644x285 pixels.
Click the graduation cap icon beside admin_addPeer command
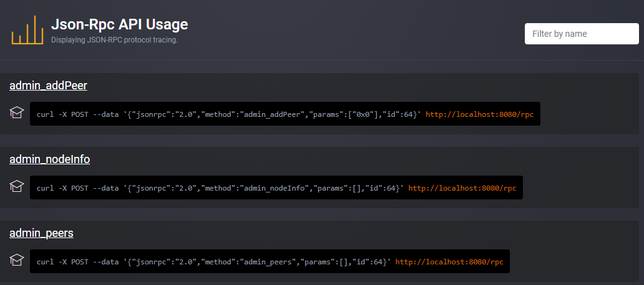point(16,112)
